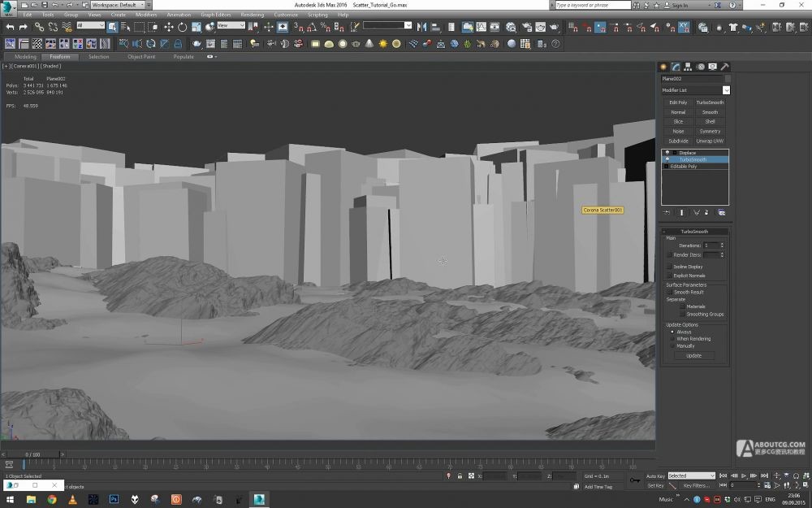Select the When Rendering update option
Viewport: 812px width, 508px height.
672,339
